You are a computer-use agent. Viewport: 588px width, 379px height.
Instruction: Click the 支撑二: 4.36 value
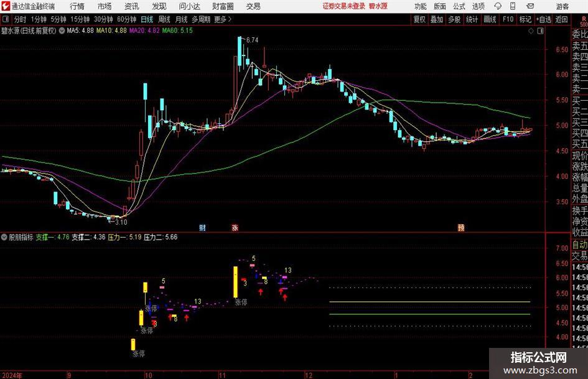88,237
